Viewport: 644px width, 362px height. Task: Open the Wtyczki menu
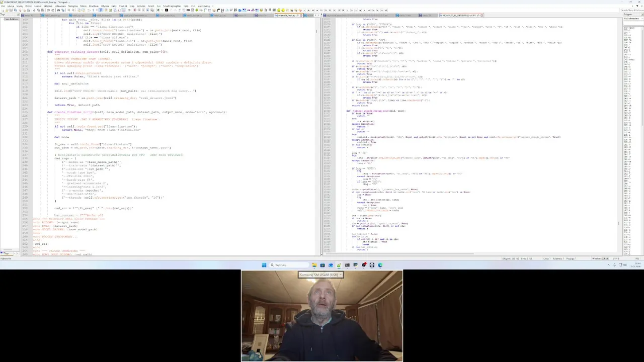tap(105, 6)
